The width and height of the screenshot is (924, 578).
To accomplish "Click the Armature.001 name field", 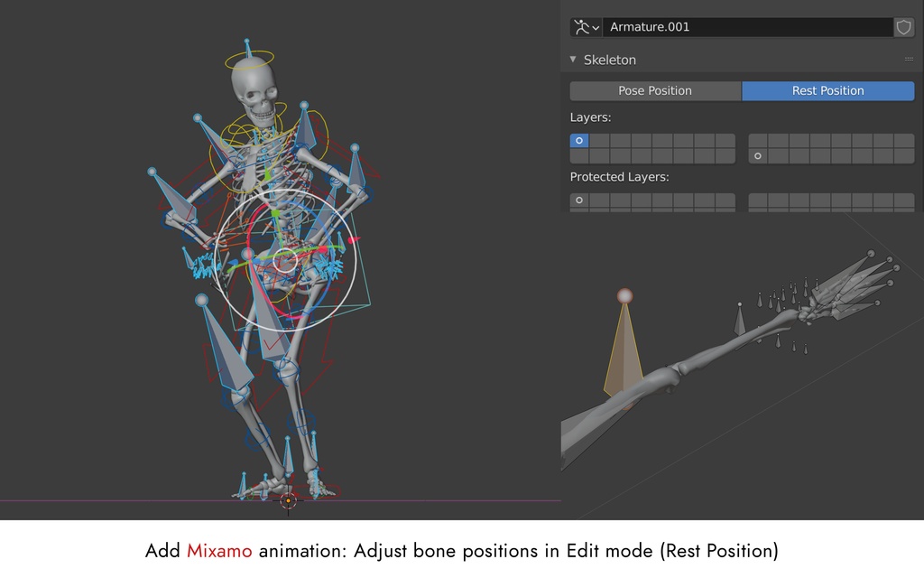I will coord(747,27).
